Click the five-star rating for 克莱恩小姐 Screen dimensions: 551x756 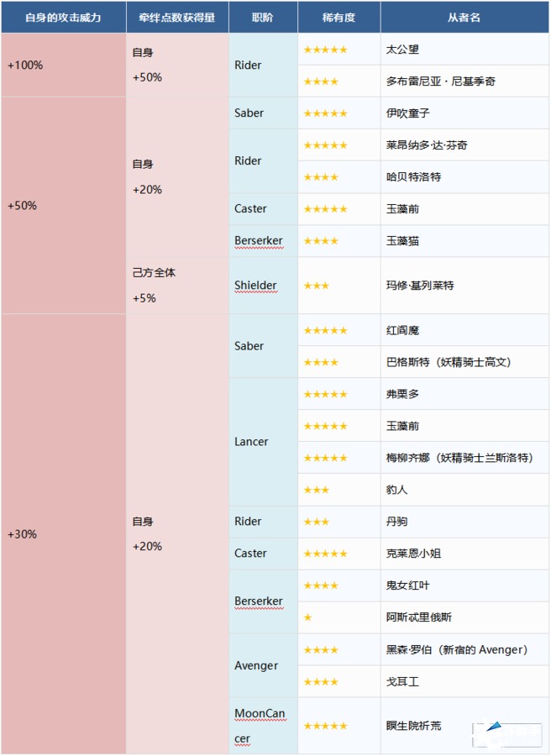(x=325, y=554)
